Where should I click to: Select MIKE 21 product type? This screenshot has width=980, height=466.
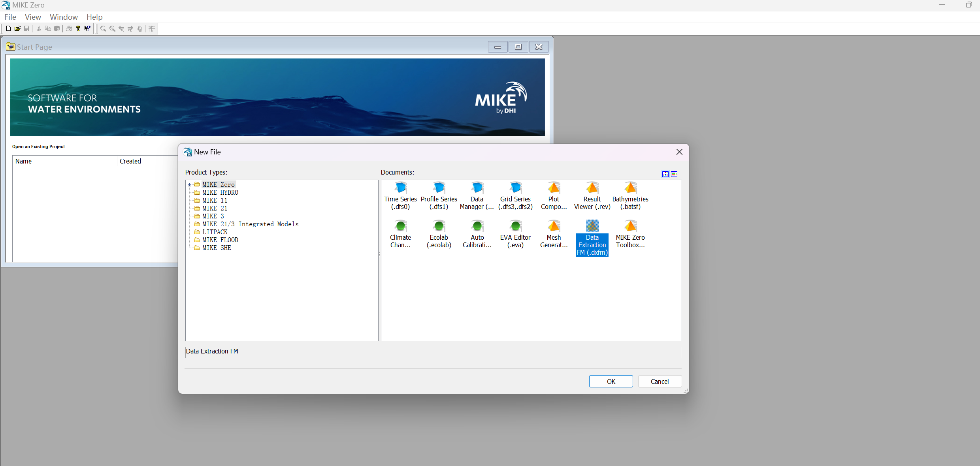click(x=215, y=208)
